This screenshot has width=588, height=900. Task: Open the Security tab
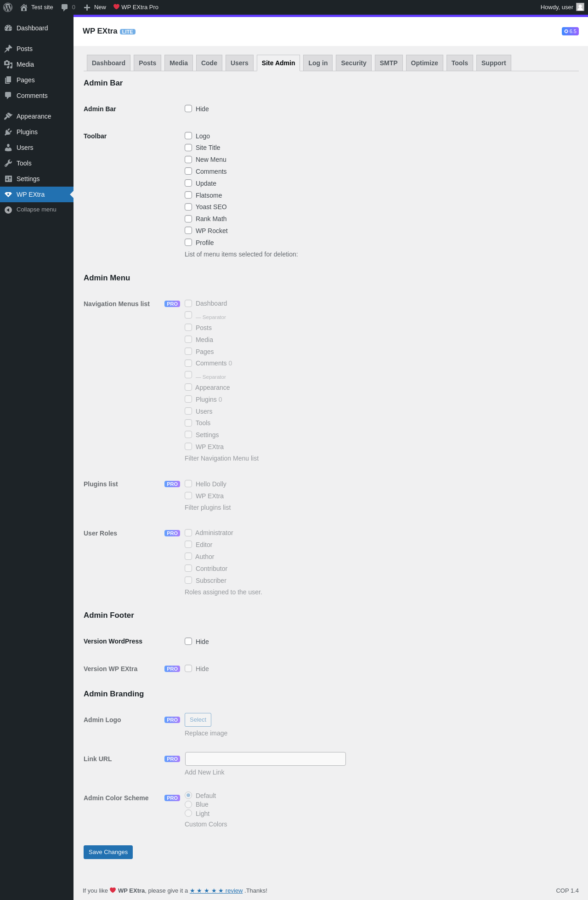click(354, 63)
